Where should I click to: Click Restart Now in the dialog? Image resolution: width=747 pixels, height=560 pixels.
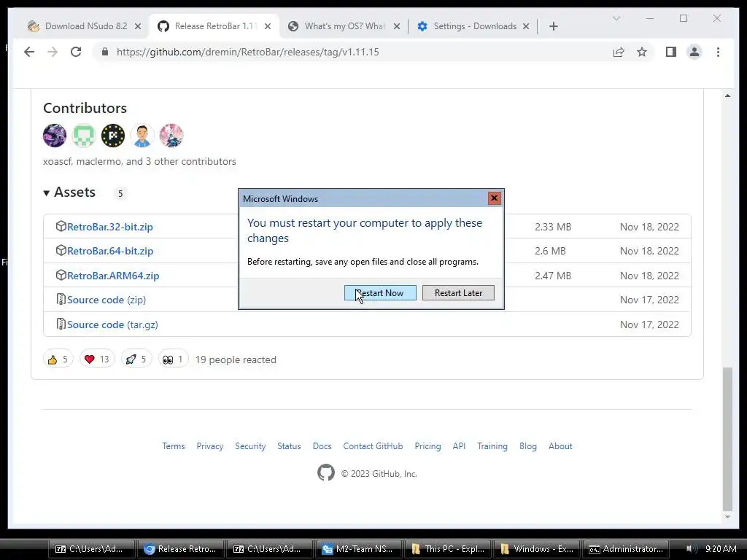380,293
